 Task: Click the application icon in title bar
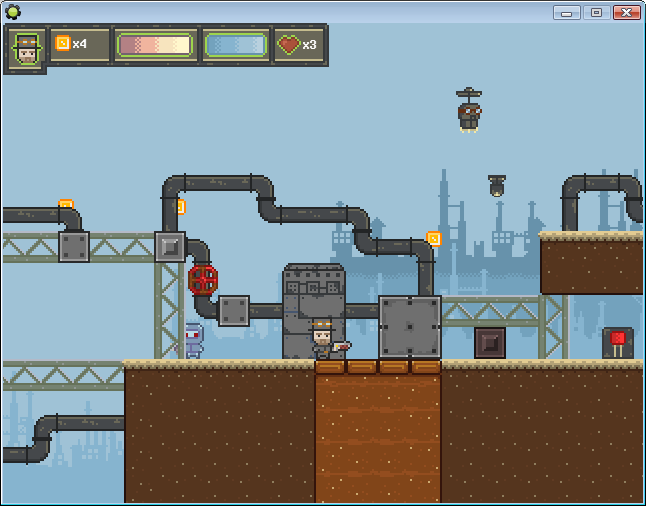13,12
